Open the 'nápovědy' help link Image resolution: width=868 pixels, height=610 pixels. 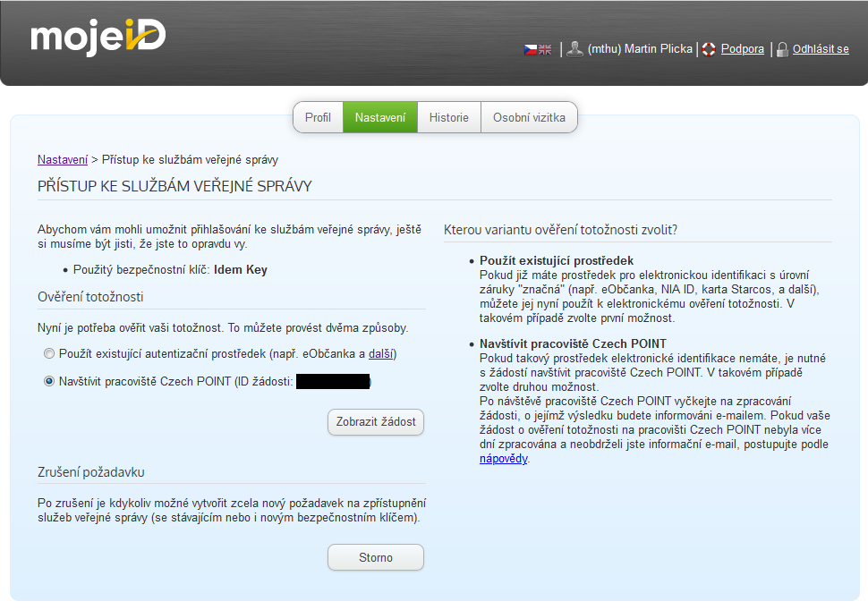click(x=503, y=459)
